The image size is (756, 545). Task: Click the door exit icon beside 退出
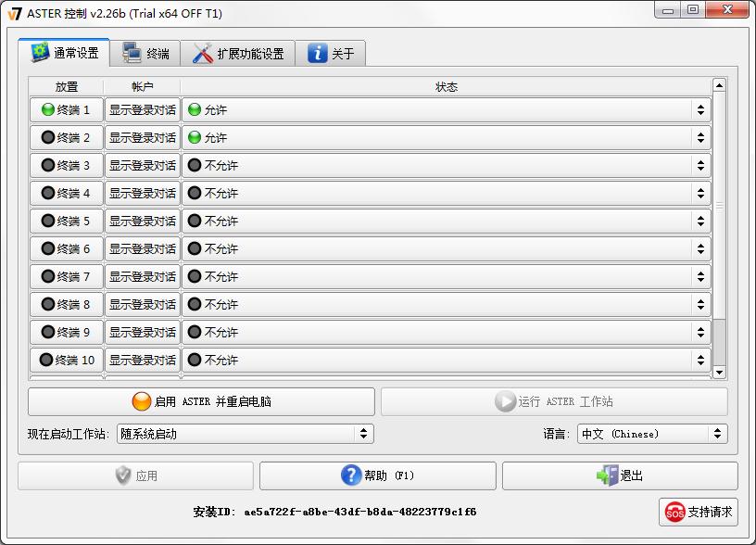[x=608, y=475]
